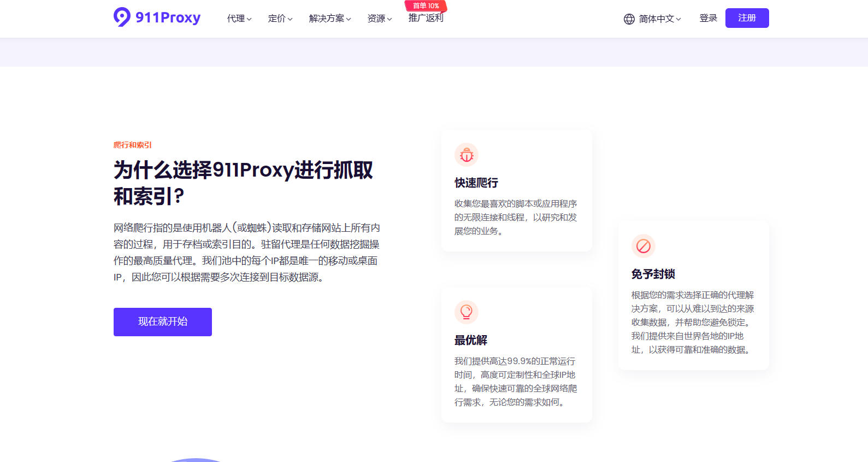Click the 我们提供高达99.9% description text

(x=516, y=382)
